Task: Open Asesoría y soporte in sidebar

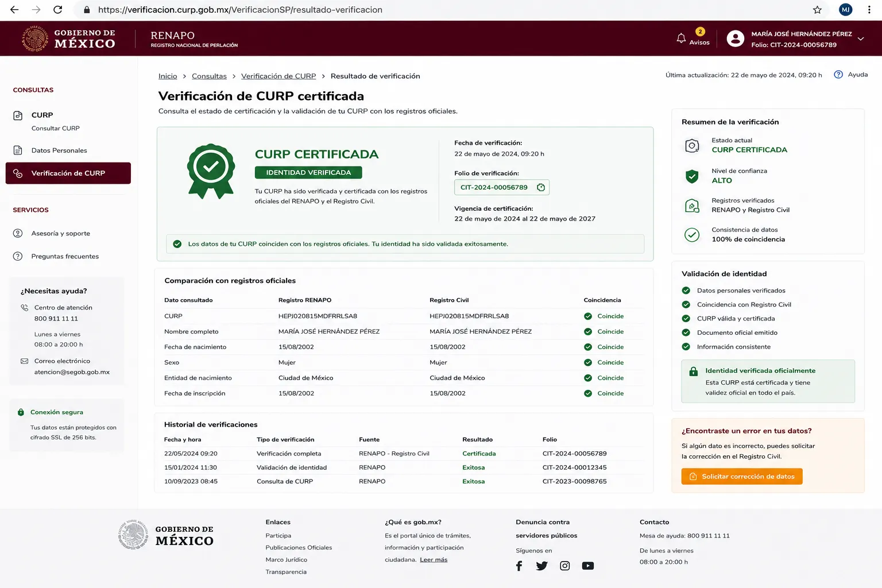Action: click(60, 233)
